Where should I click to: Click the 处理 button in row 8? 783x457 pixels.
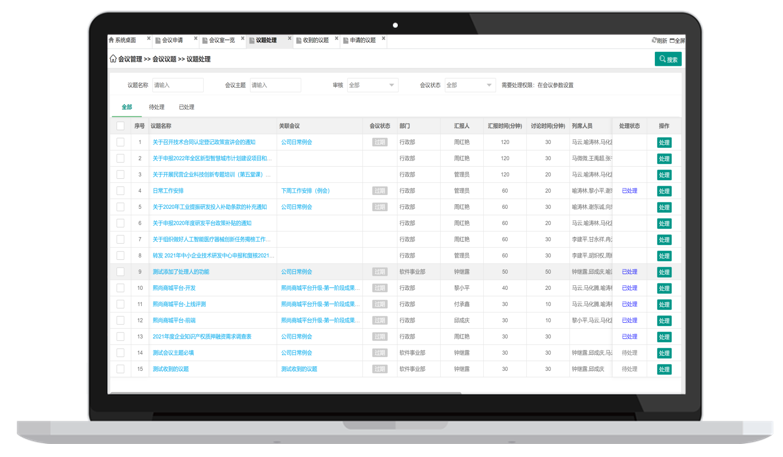click(664, 256)
